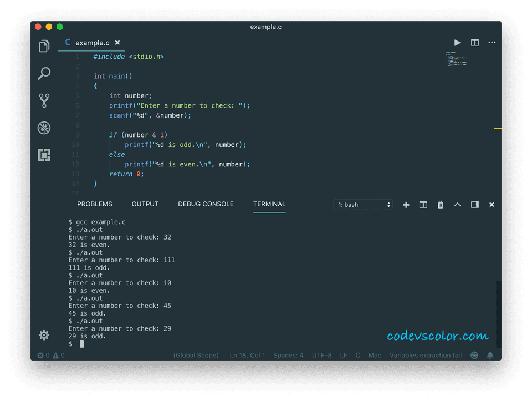The width and height of the screenshot is (532, 401).
Task: Add a new terminal with the plus icon
Action: 406,205
